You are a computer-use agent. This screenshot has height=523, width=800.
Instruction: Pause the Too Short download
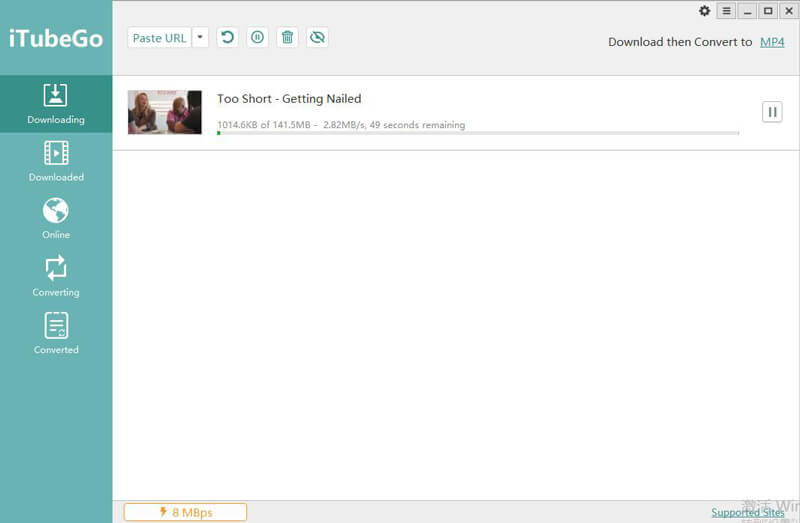point(772,112)
